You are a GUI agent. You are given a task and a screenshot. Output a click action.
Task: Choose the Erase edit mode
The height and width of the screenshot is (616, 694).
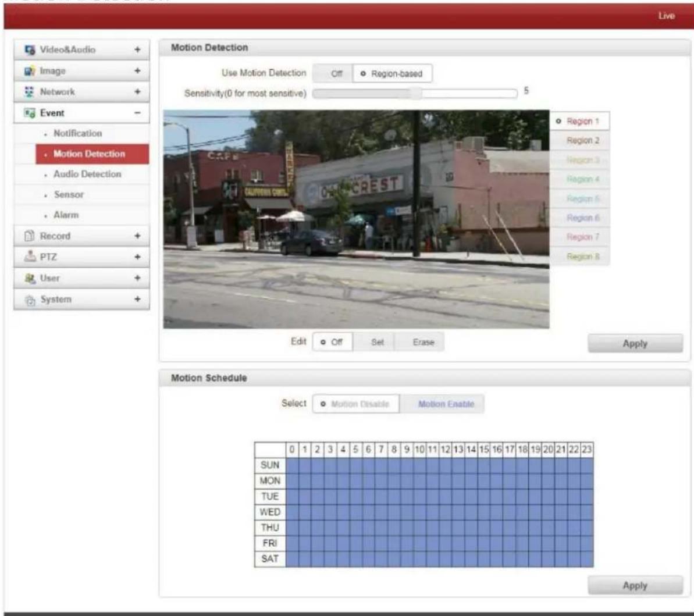pos(419,342)
